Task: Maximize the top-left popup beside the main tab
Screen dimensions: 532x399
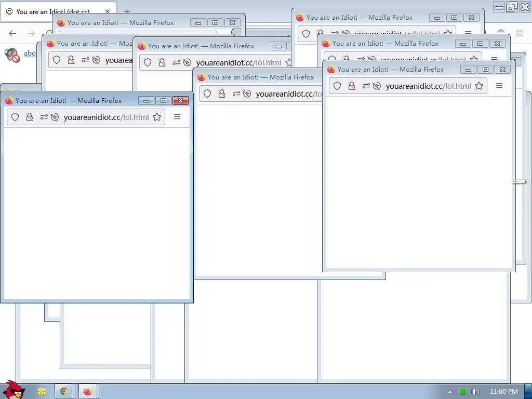Action: (215, 23)
